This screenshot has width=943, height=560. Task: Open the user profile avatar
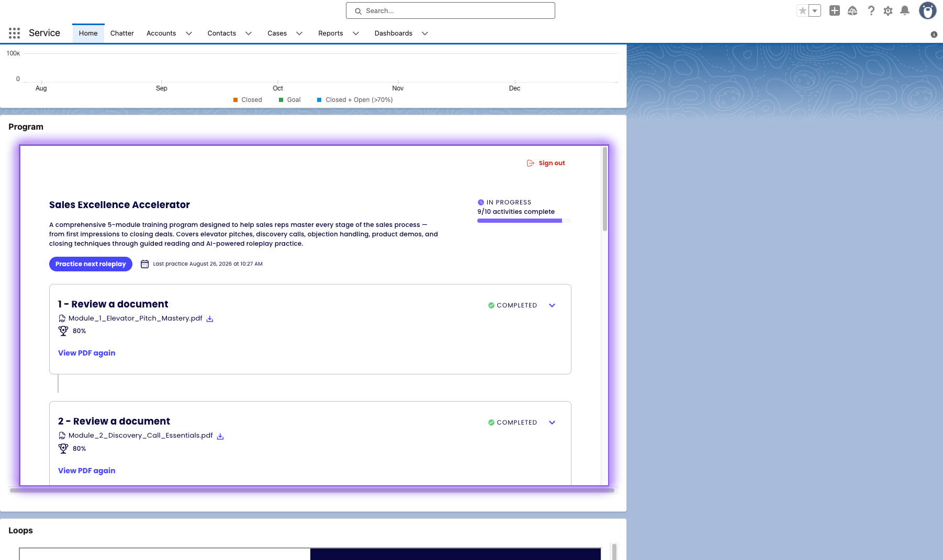pos(928,10)
